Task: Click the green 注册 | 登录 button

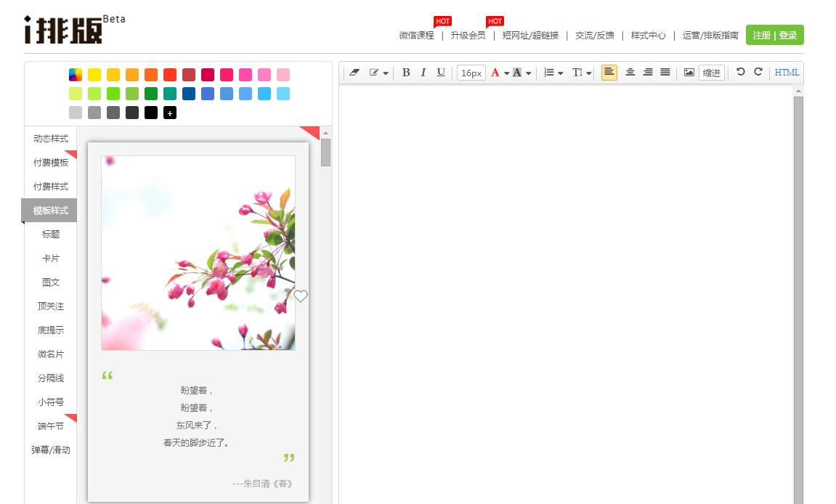Action: click(774, 35)
